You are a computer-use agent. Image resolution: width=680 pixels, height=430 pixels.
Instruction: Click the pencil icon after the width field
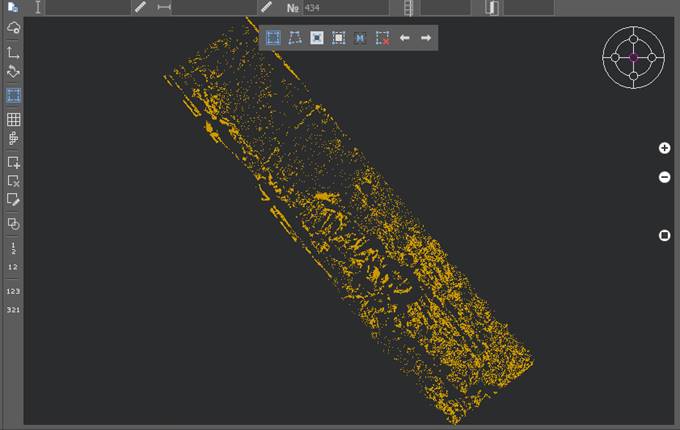tap(266, 7)
